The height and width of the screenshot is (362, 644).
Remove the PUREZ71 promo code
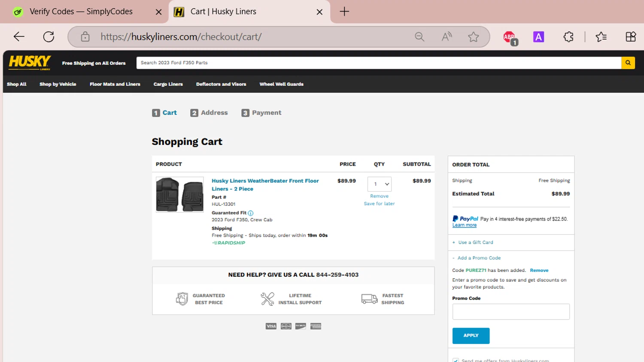click(539, 270)
